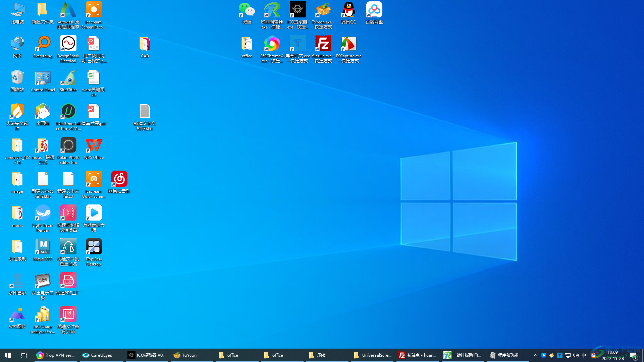
Task: Launch 腾讯QQ shortcut
Action: click(349, 13)
